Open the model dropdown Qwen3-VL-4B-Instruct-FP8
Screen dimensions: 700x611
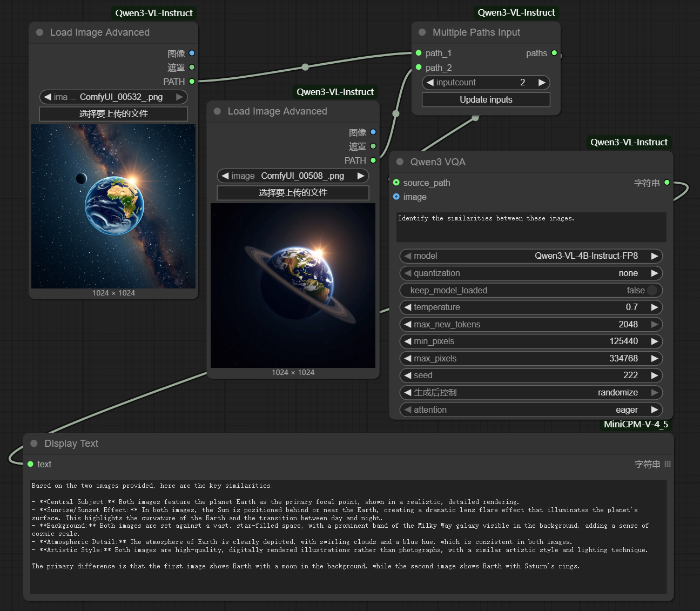[531, 256]
